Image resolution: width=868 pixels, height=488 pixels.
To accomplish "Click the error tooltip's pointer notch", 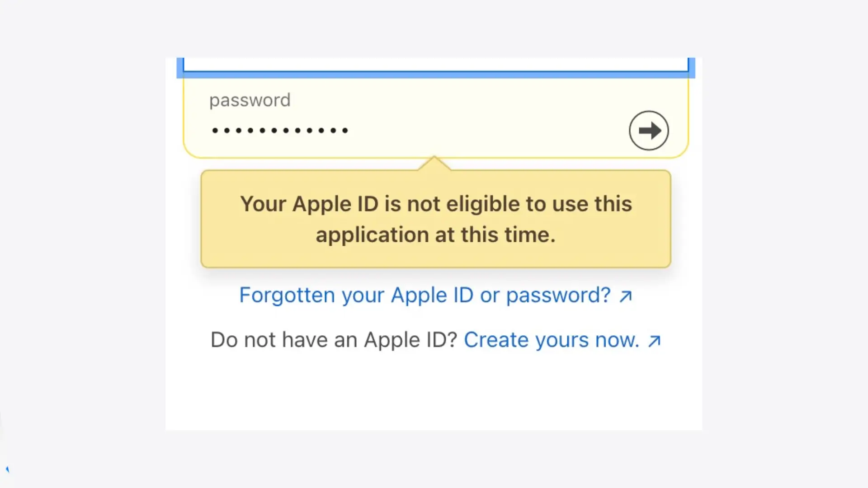I will point(434,163).
